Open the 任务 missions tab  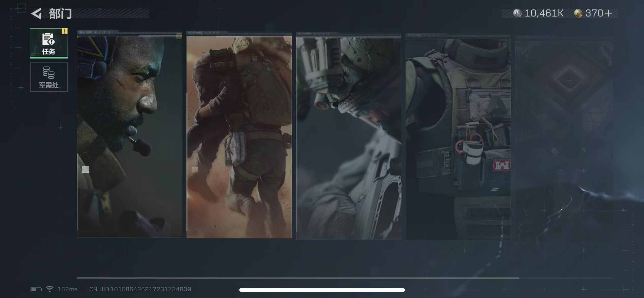pos(49,43)
